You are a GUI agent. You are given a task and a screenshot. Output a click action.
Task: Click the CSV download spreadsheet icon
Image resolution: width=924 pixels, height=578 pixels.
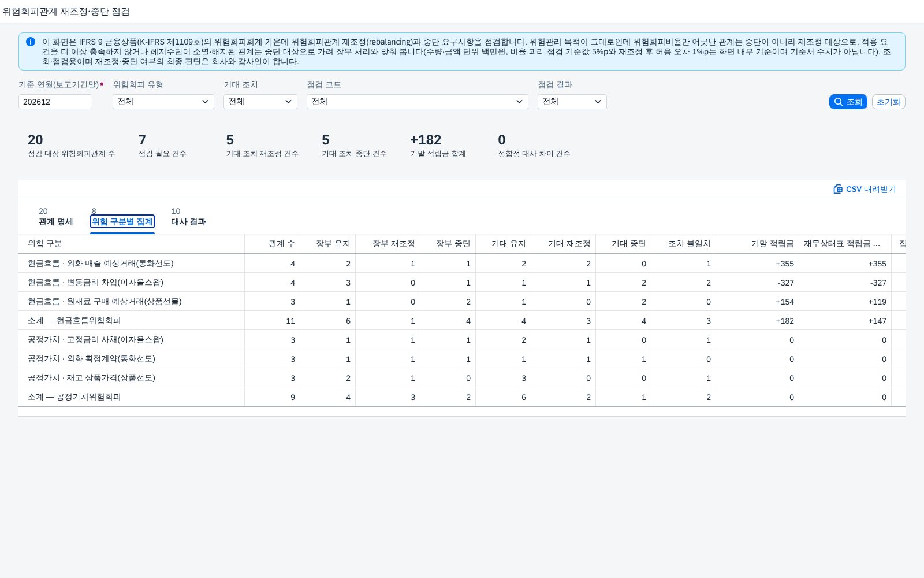838,189
